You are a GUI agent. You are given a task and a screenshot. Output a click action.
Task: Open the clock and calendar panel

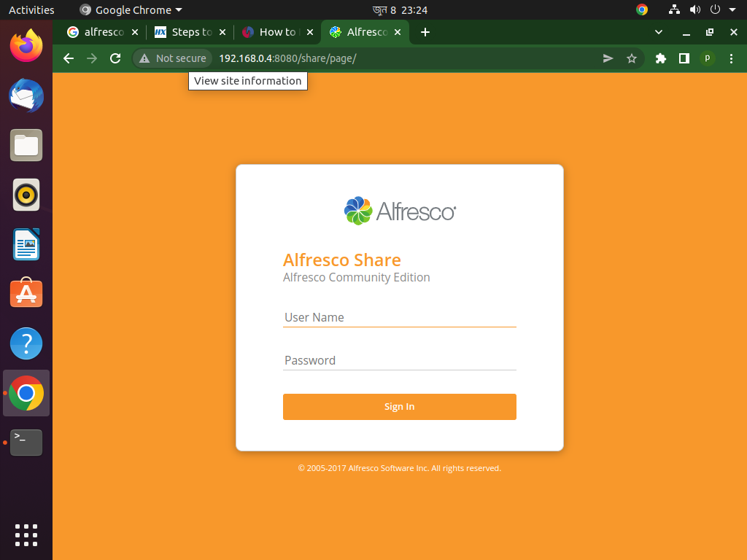pyautogui.click(x=400, y=10)
